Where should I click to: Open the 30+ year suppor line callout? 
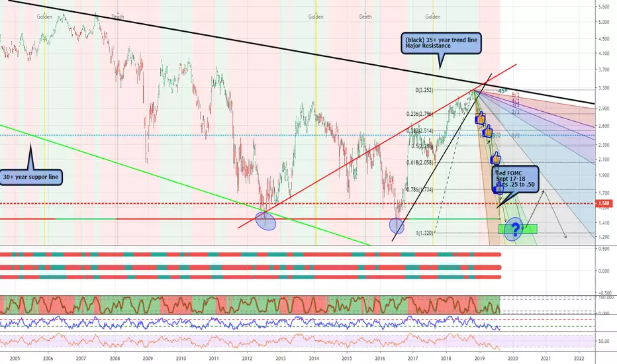coord(30,177)
